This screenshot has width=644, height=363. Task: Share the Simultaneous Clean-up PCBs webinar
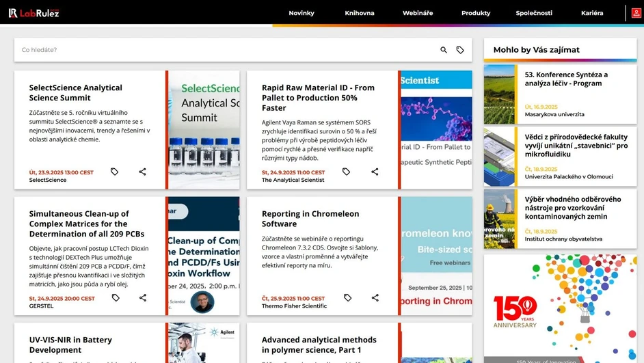point(142,297)
